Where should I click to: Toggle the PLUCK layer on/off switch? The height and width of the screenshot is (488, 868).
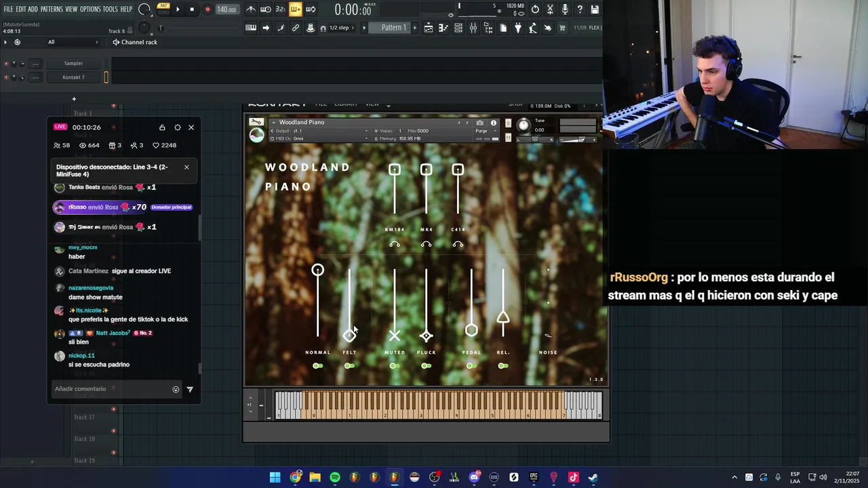[x=426, y=366]
